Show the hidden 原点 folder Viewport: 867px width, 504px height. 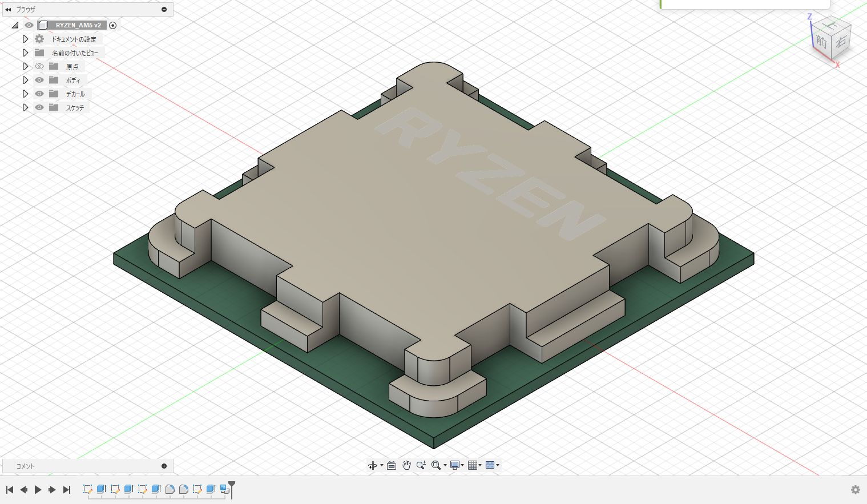[39, 66]
